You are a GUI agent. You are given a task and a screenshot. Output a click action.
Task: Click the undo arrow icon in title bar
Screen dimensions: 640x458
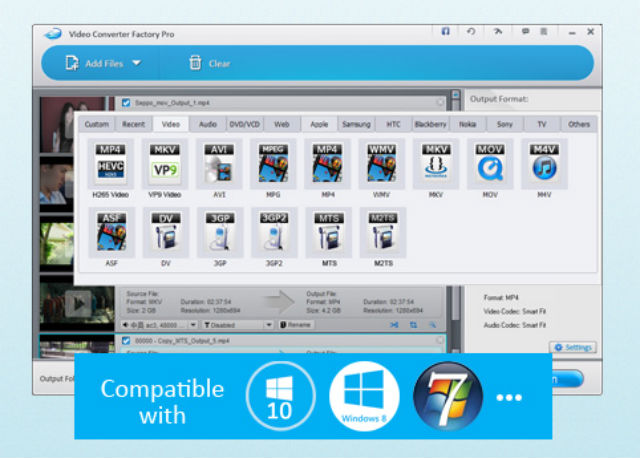click(x=471, y=31)
